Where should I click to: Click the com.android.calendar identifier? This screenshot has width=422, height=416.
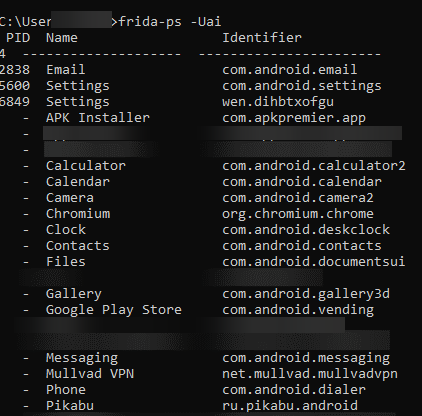(302, 182)
